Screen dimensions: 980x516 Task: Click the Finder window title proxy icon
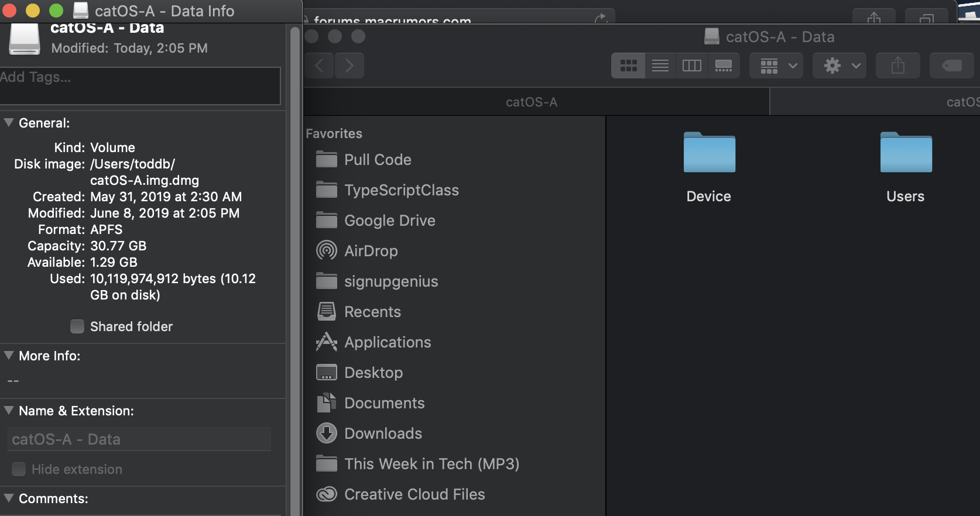(x=712, y=36)
